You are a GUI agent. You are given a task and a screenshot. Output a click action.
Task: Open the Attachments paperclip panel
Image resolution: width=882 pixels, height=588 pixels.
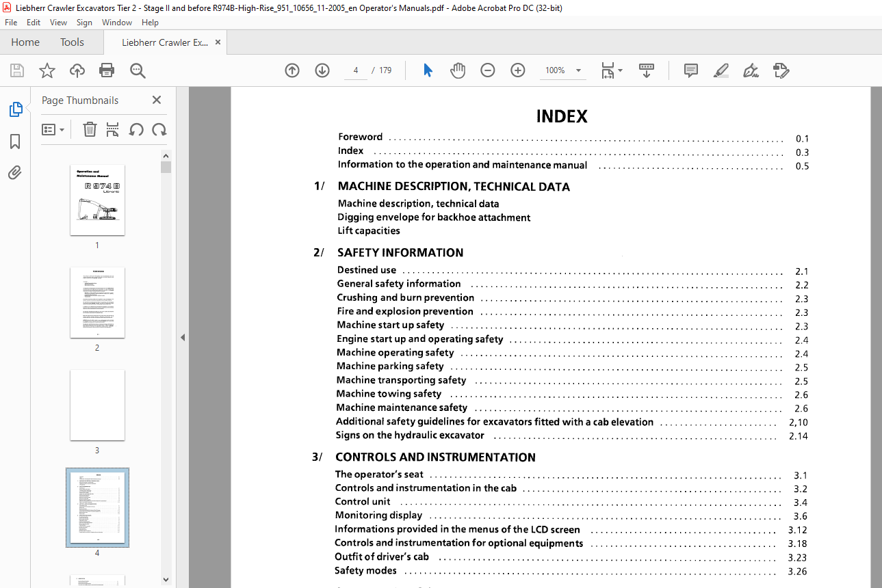point(15,173)
